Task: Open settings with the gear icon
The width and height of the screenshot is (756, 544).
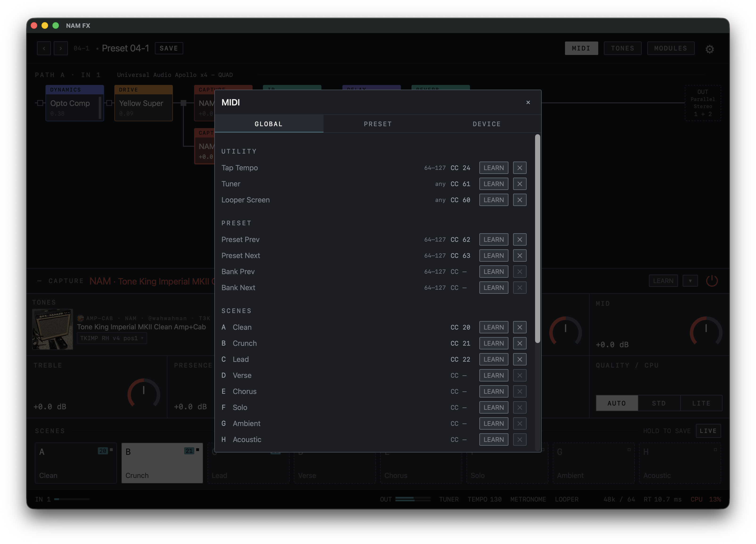Action: (710, 49)
